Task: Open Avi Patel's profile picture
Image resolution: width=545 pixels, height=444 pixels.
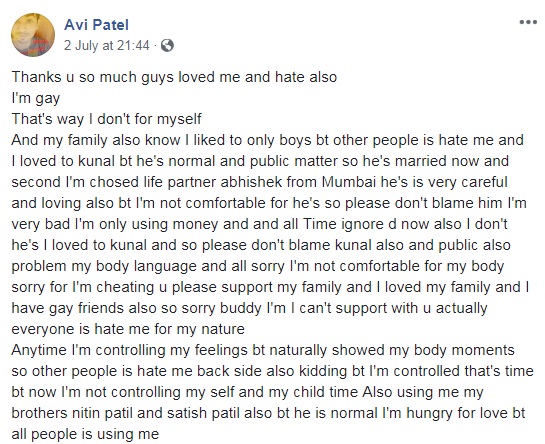Action: 33,35
